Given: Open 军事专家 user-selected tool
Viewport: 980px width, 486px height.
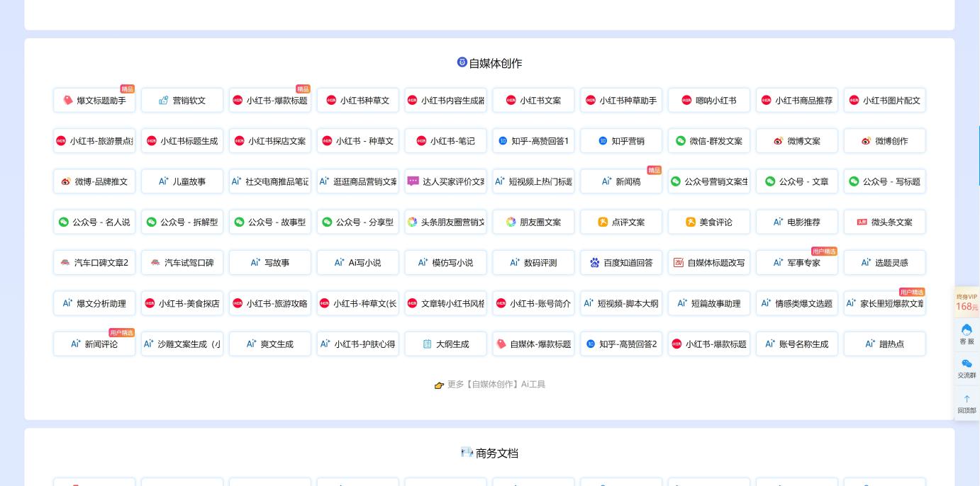Looking at the screenshot, I should [x=798, y=263].
